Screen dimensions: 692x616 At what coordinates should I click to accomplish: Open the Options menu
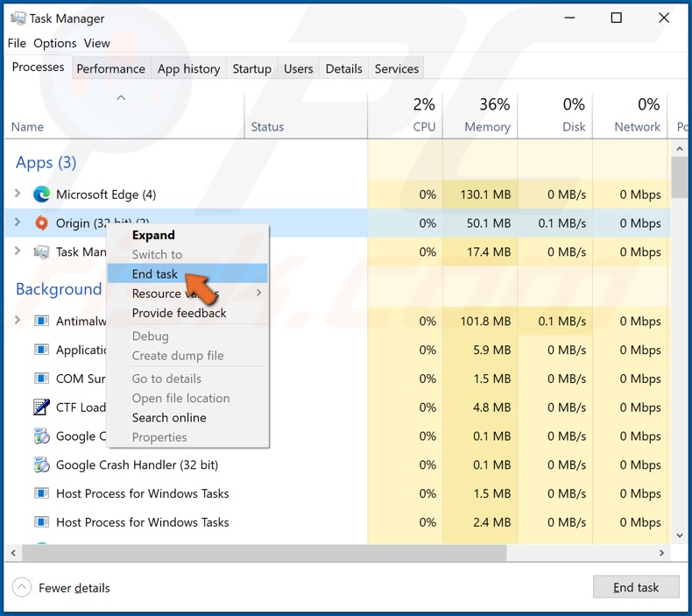click(x=55, y=43)
